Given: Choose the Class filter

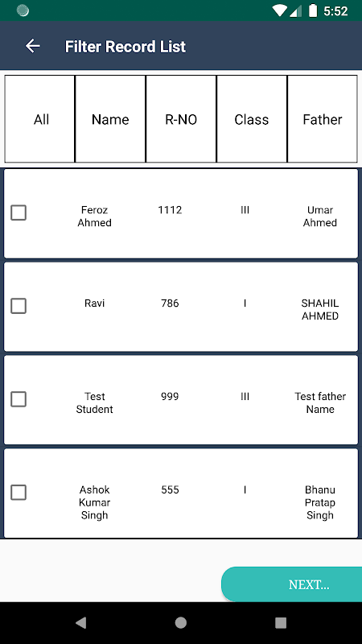Looking at the screenshot, I should (x=252, y=119).
